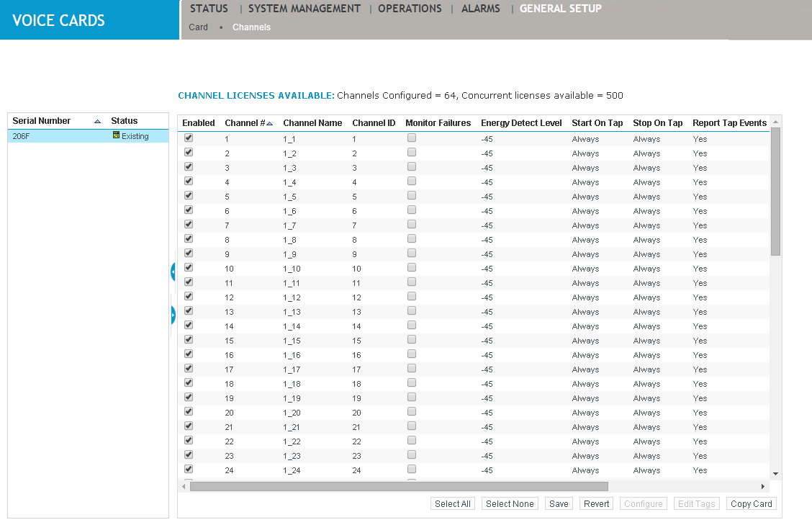Image resolution: width=812 pixels, height=525 pixels.
Task: Check Monitor Failures for channel 10
Action: (x=411, y=267)
